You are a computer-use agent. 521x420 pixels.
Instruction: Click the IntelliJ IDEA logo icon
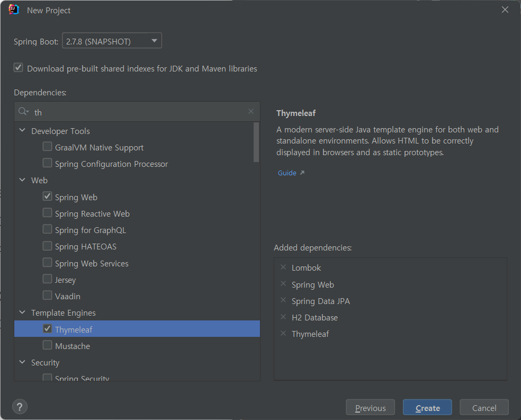tap(14, 10)
